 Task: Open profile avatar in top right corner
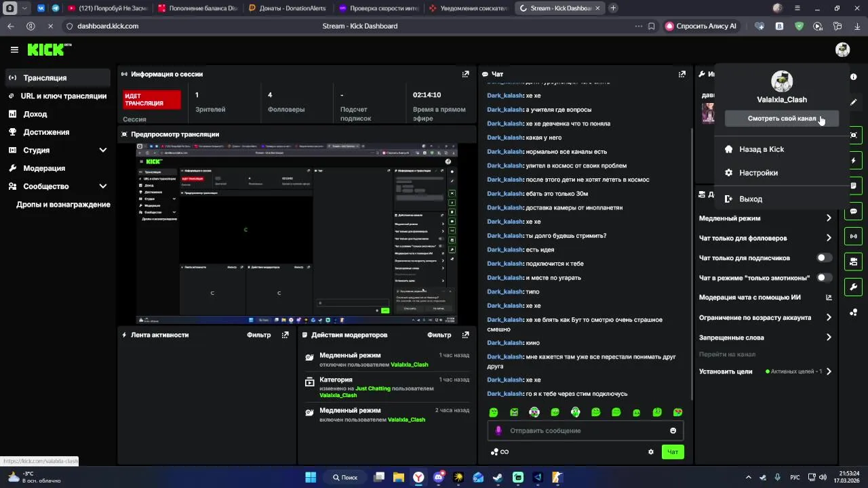pyautogui.click(x=842, y=49)
